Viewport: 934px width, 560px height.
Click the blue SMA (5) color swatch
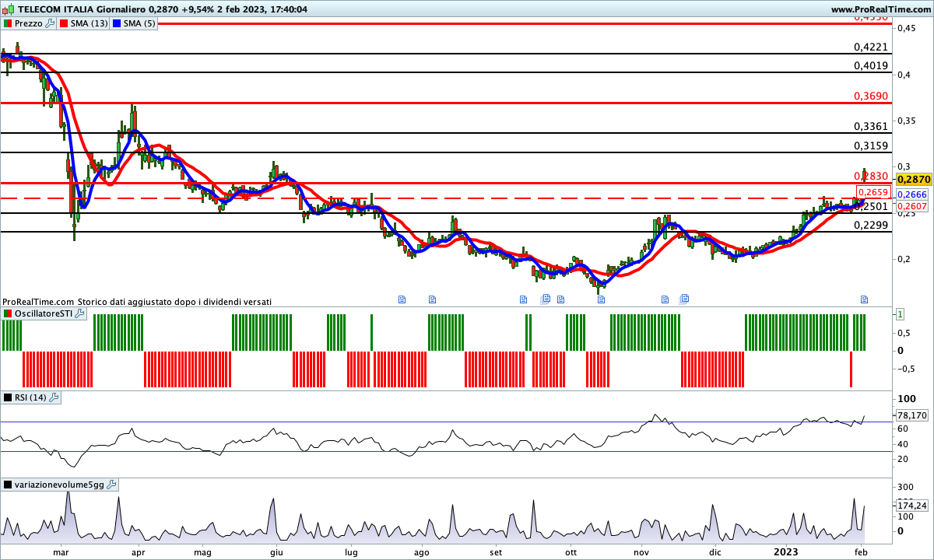click(118, 23)
